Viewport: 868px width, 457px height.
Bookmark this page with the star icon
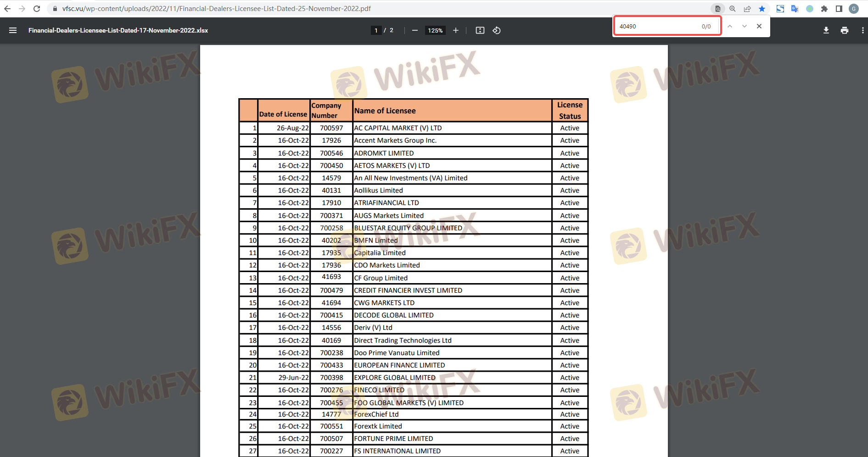tap(762, 9)
